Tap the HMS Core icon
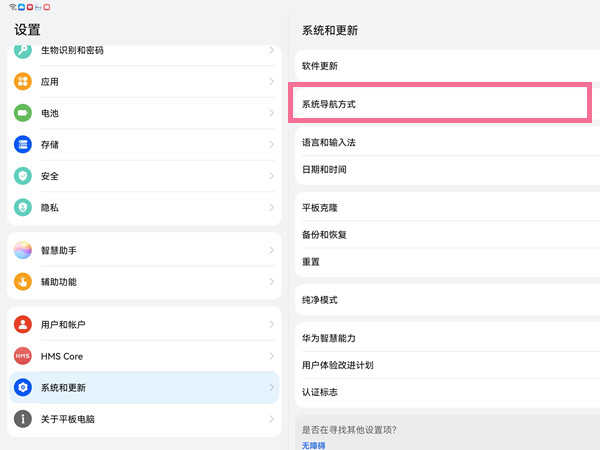 point(23,356)
